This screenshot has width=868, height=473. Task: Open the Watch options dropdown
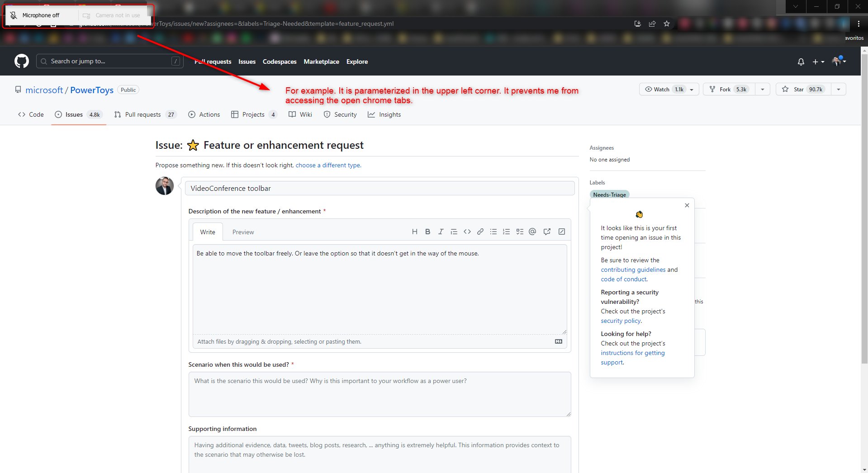691,89
